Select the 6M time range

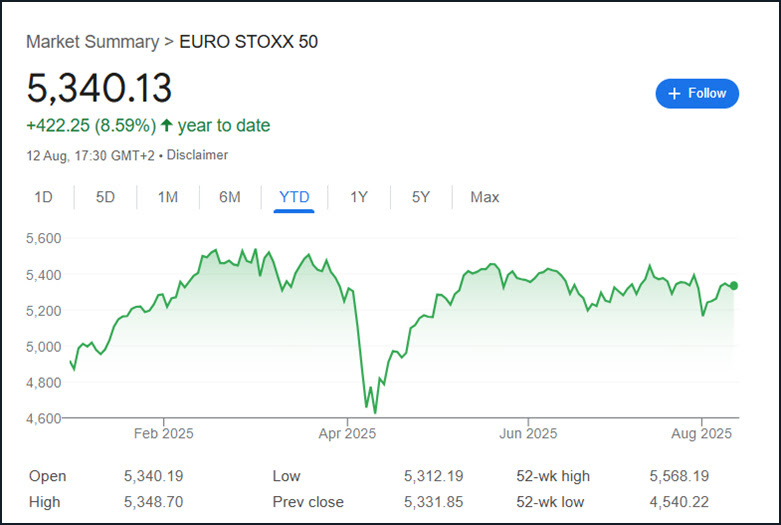tap(229, 197)
